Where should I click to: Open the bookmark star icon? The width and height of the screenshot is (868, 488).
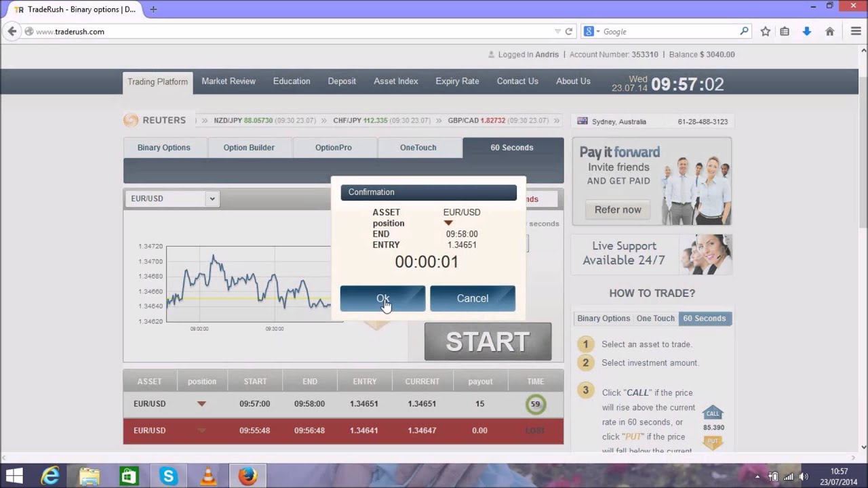pos(766,31)
